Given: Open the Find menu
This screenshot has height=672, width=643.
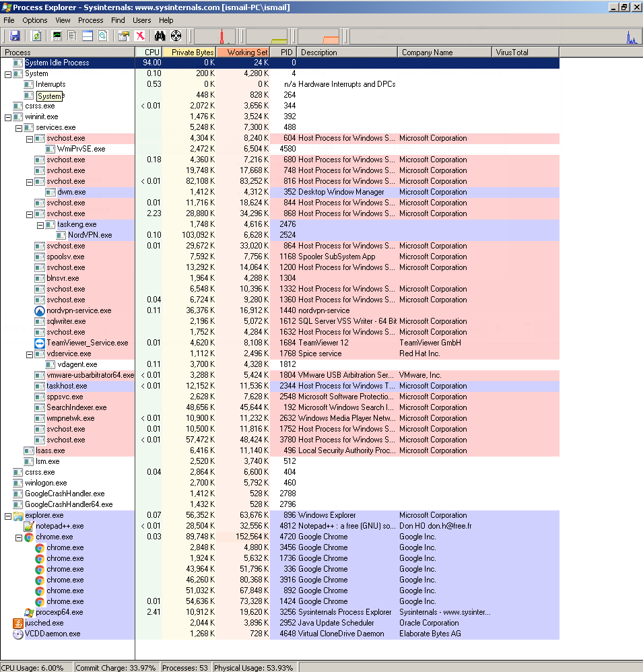Looking at the screenshot, I should click(118, 20).
